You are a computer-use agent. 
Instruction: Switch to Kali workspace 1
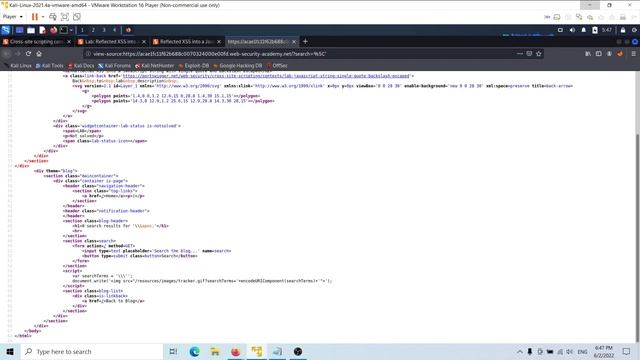pos(82,30)
